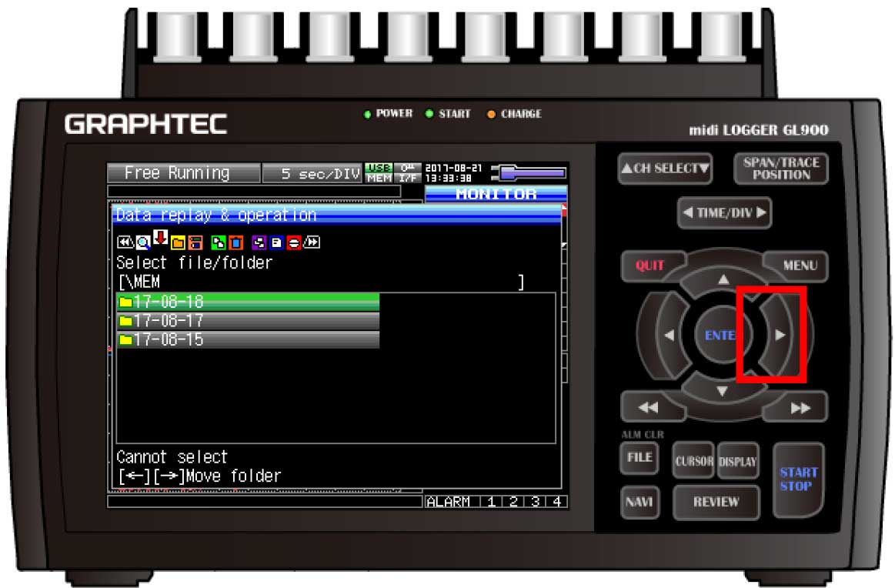Select the red no-entry icon
The width and height of the screenshot is (895, 588).
293,243
